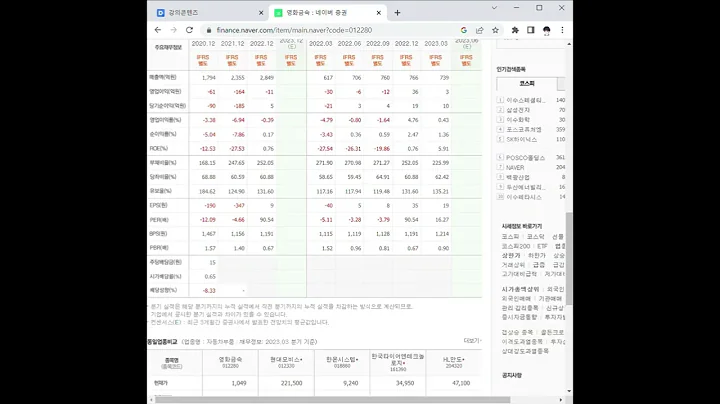Open the first-ranked 이수스페셜티 stock link
This screenshot has width=720, height=404.
pyautogui.click(x=526, y=100)
